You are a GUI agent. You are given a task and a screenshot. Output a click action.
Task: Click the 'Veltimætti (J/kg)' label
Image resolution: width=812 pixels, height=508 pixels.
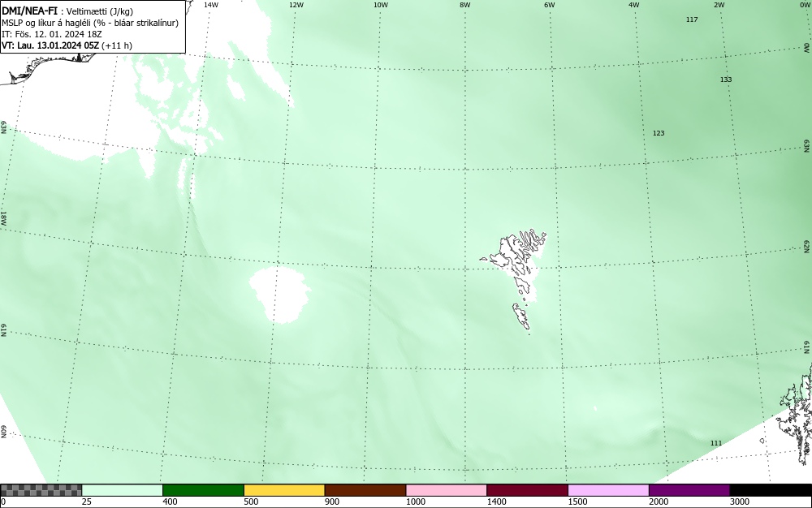click(100, 11)
